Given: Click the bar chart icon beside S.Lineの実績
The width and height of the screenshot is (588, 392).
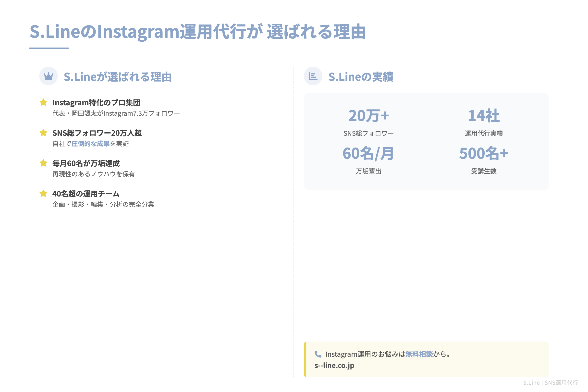Looking at the screenshot, I should [314, 76].
